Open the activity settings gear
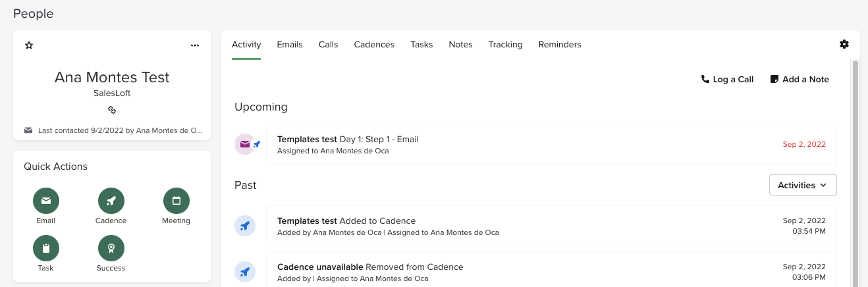 844,44
